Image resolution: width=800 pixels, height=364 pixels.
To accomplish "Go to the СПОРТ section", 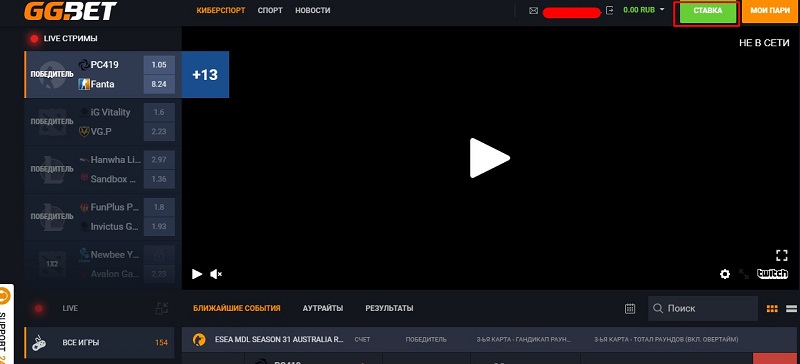I will (270, 10).
